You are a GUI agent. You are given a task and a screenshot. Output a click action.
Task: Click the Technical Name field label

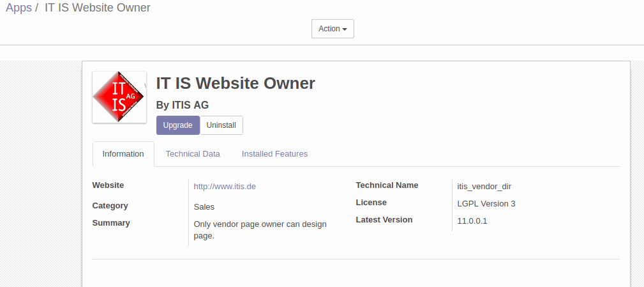tap(387, 185)
